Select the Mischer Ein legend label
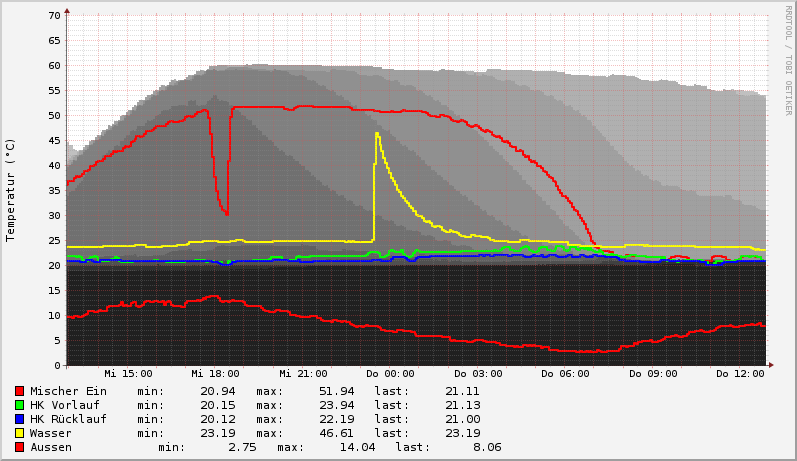The height and width of the screenshot is (461, 797). (x=68, y=391)
